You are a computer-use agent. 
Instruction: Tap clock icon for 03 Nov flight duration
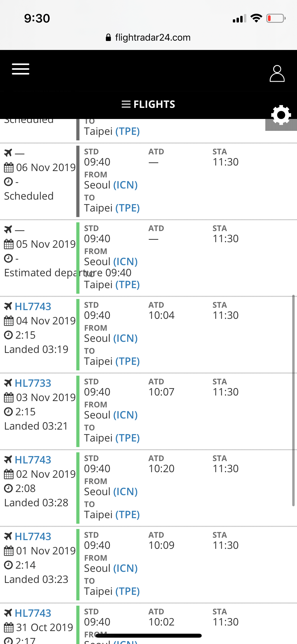point(8,412)
